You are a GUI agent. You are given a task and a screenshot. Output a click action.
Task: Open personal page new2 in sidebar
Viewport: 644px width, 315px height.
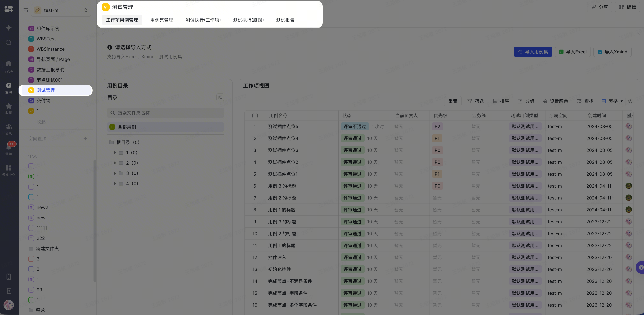pos(42,207)
